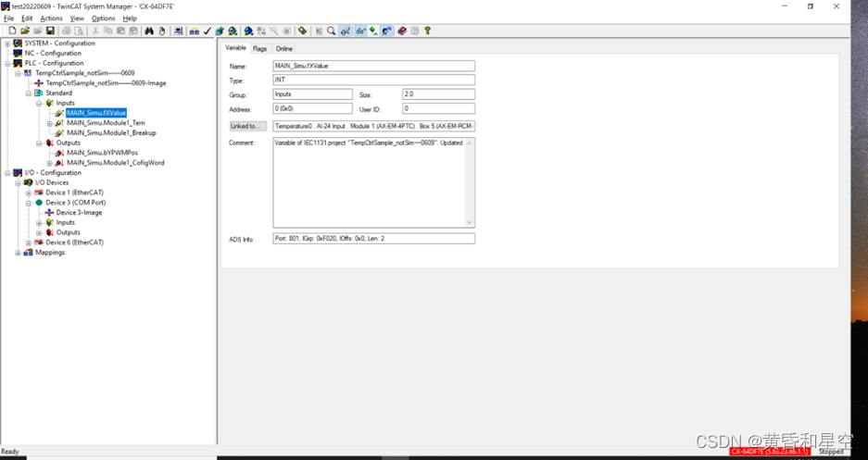Switch to the Online tab
This screenshot has height=460, width=868.
(284, 49)
